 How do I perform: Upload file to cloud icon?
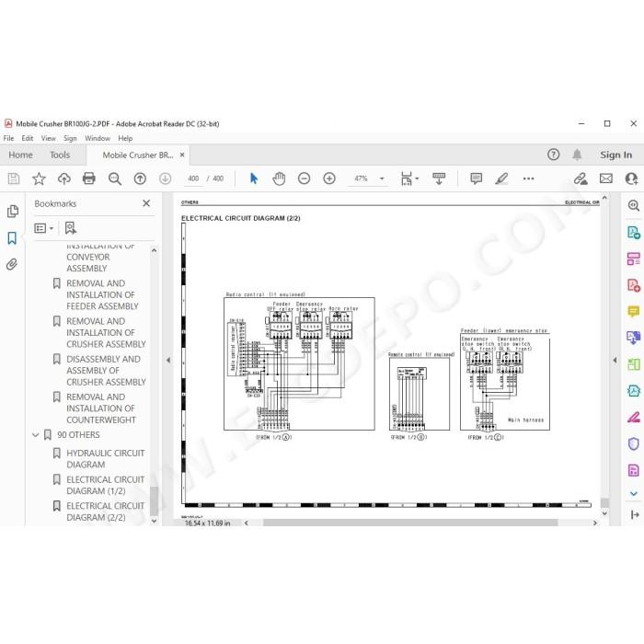64,178
